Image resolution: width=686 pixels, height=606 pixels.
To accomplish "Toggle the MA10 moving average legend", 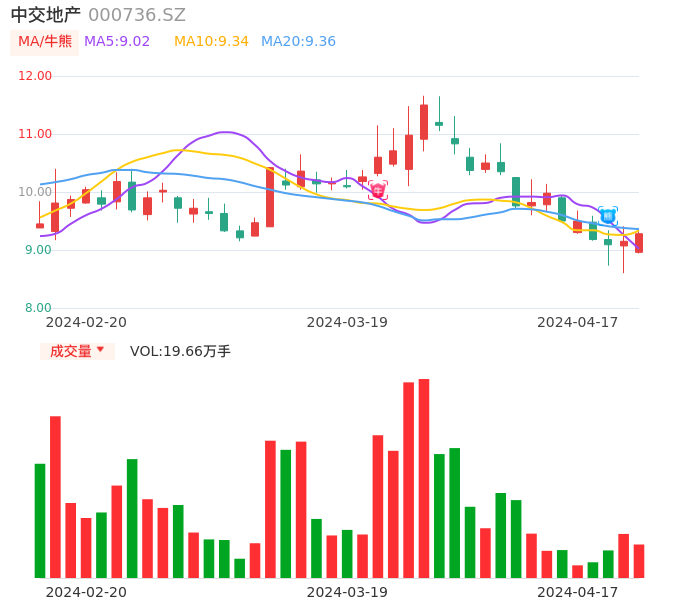I will click(211, 41).
